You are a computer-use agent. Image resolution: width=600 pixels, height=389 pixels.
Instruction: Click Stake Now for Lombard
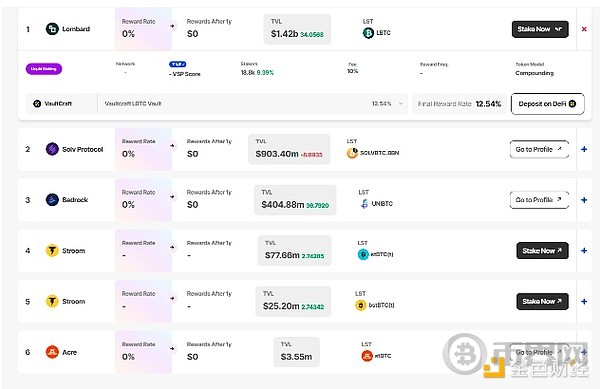click(x=540, y=29)
